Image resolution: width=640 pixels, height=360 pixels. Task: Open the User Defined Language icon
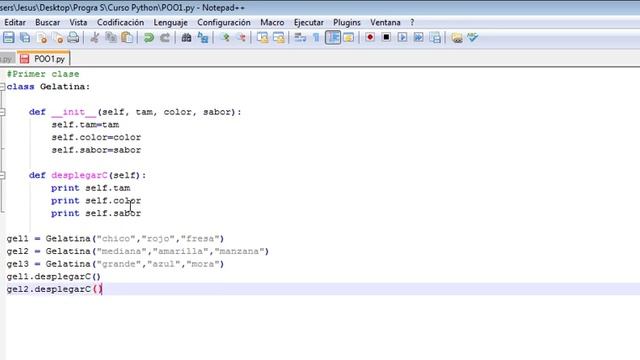349,38
